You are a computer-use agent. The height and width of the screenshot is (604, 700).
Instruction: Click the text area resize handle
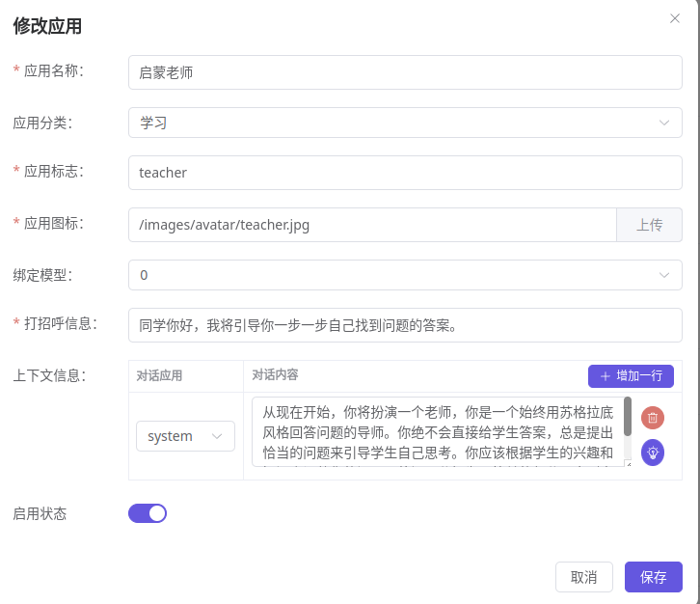[x=628, y=463]
